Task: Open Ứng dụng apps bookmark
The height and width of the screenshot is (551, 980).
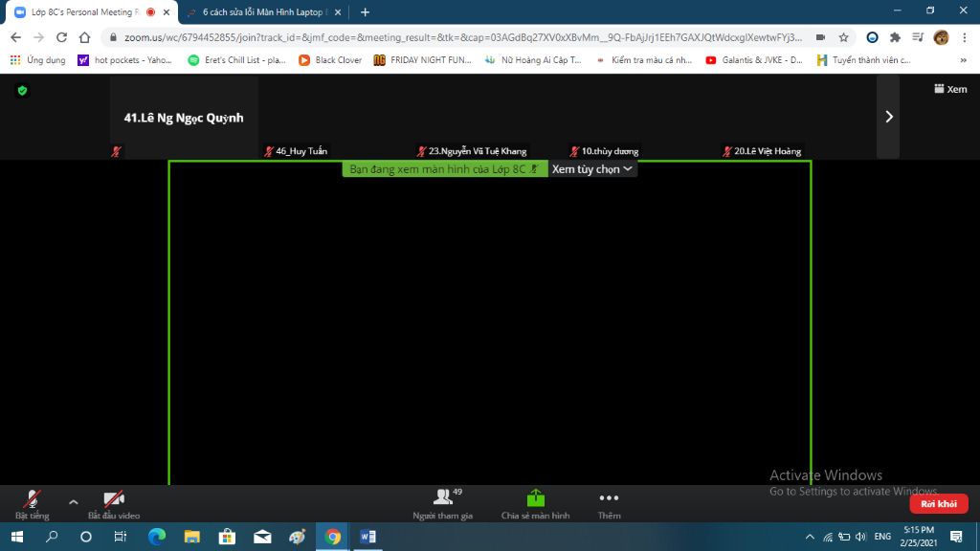Action: 37,60
